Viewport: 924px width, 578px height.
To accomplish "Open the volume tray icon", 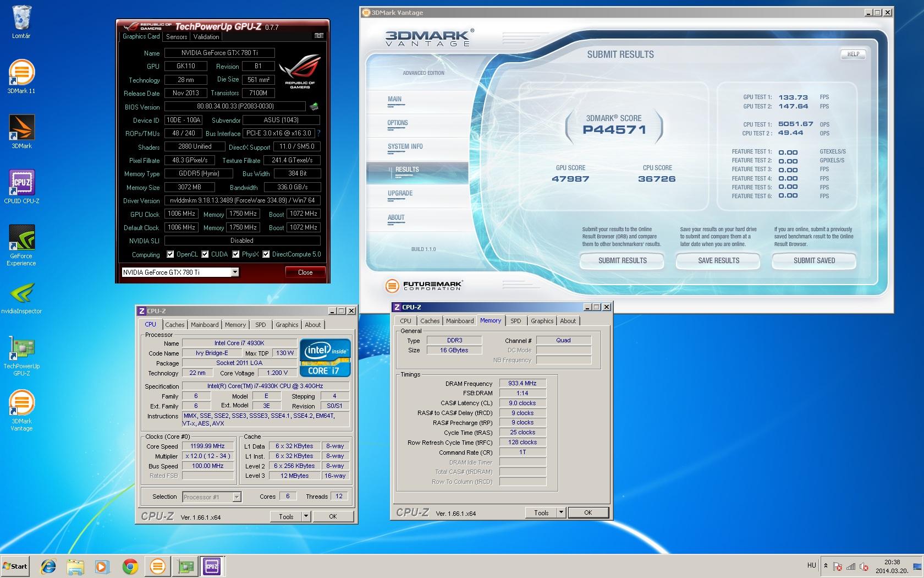I will coord(864,566).
